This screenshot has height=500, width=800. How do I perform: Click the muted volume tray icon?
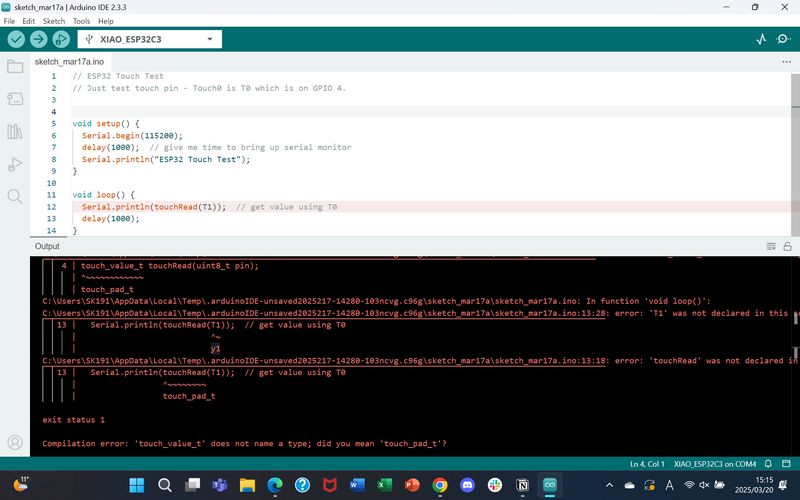coord(704,485)
